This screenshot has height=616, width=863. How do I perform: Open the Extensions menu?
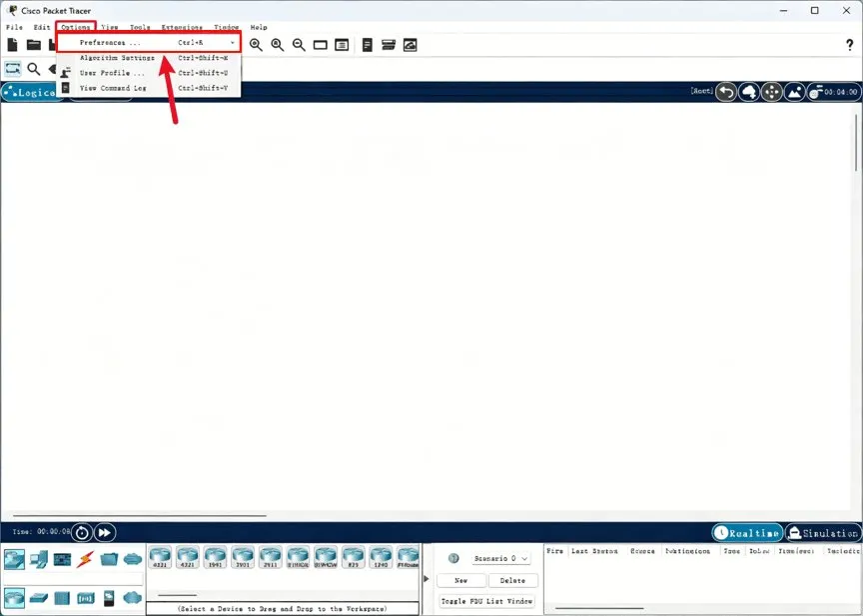[182, 27]
